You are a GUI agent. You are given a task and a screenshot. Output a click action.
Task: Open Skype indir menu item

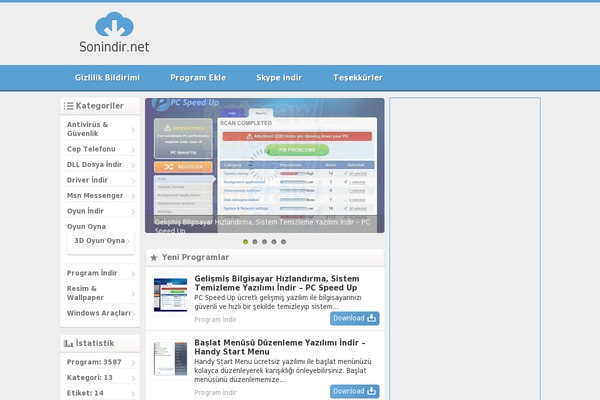[x=279, y=78]
